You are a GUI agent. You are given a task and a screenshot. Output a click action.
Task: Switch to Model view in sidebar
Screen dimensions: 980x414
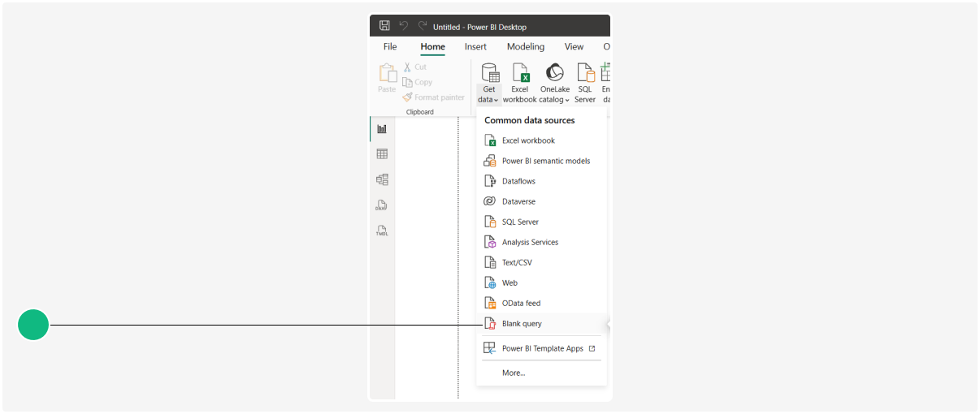point(382,179)
